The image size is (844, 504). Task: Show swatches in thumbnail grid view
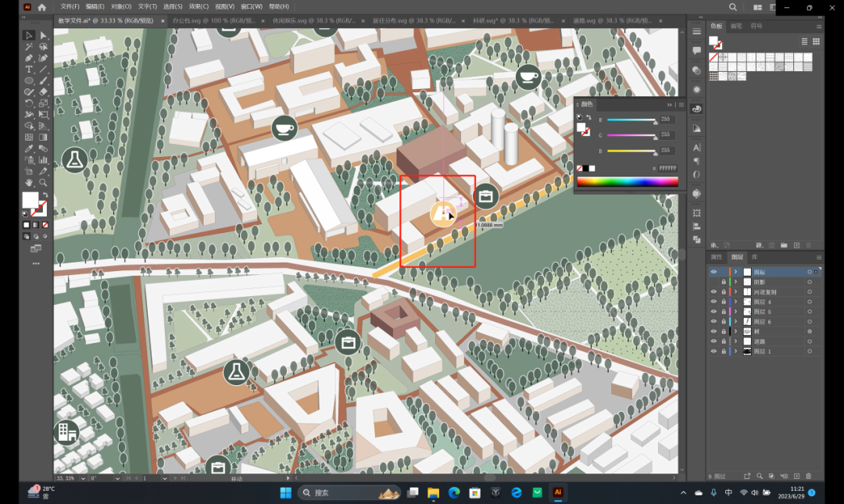[816, 41]
